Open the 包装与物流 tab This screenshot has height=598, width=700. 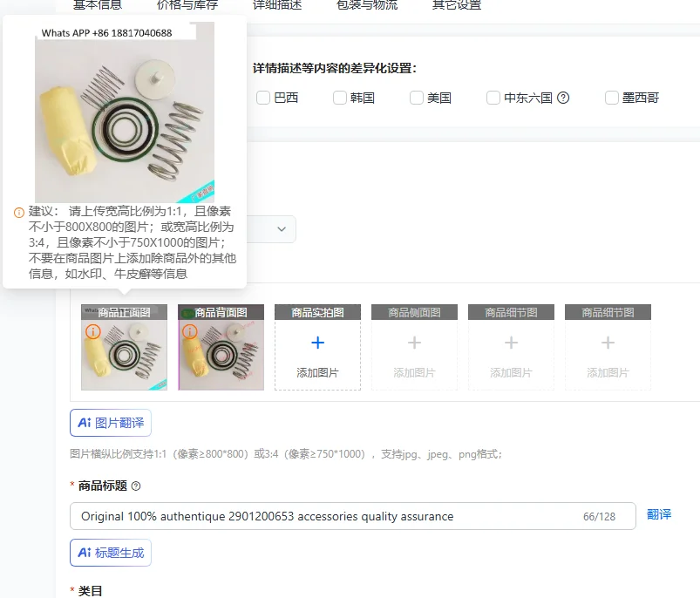pyautogui.click(x=367, y=5)
